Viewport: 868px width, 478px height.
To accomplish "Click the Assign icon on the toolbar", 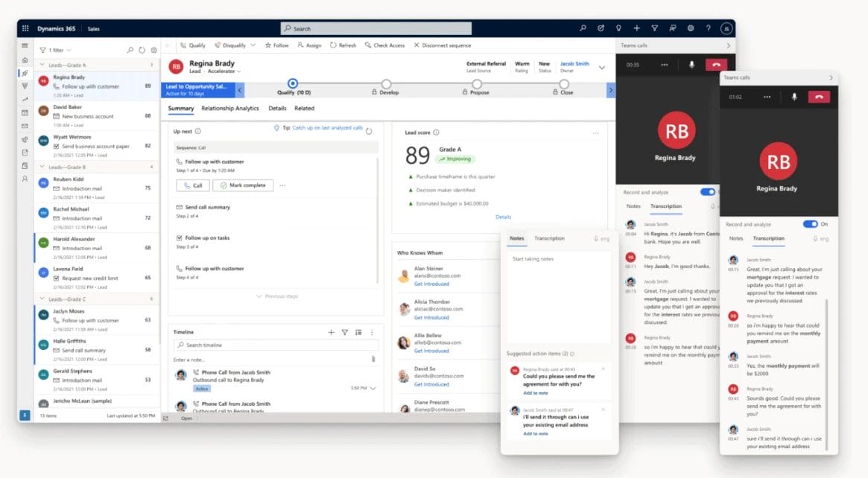I will point(301,45).
